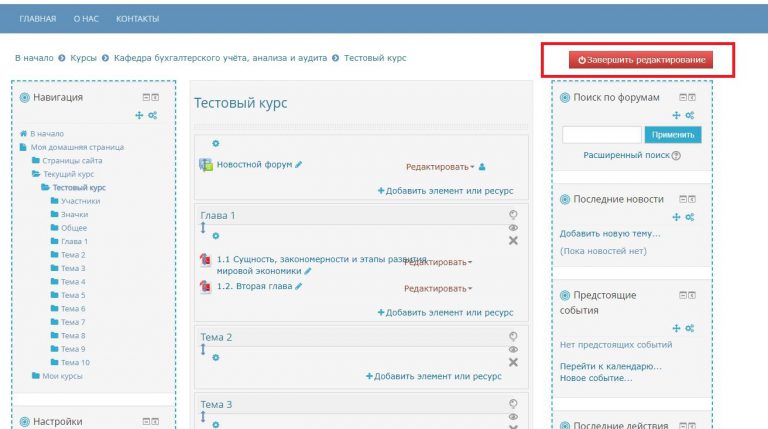Viewport: 768px width, 429px height.
Task: Highlight Глава 1 with the lightbulb icon
Action: click(x=513, y=213)
